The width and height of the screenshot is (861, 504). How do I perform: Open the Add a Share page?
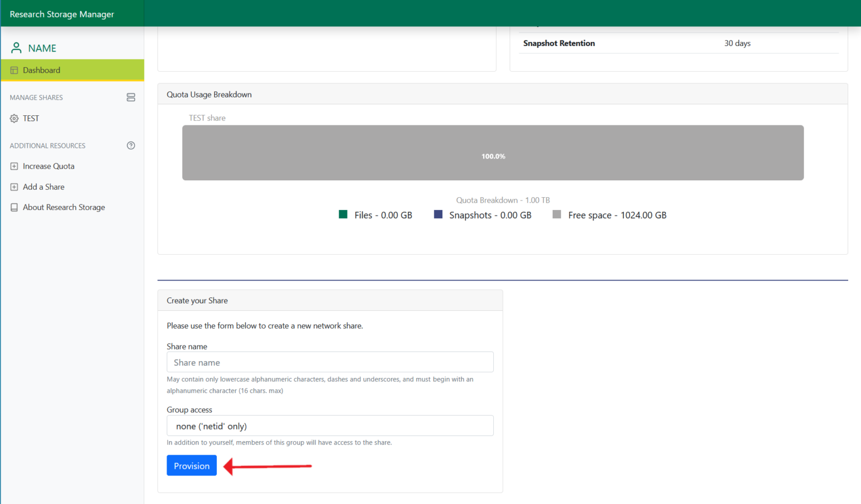pos(44,186)
